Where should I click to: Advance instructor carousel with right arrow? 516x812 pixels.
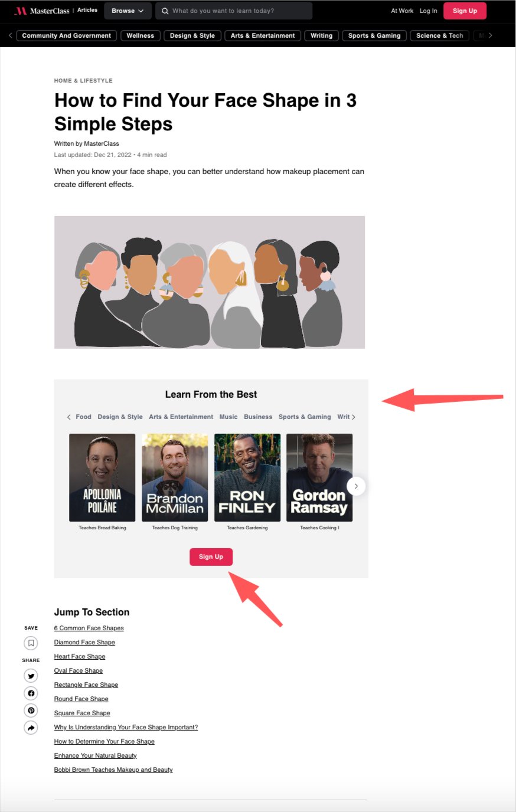pyautogui.click(x=356, y=486)
